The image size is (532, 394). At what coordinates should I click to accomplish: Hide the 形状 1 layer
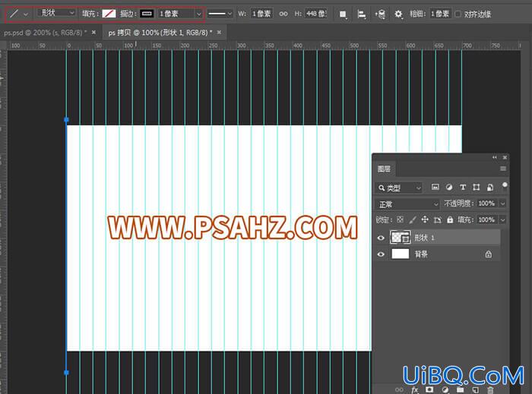[381, 238]
